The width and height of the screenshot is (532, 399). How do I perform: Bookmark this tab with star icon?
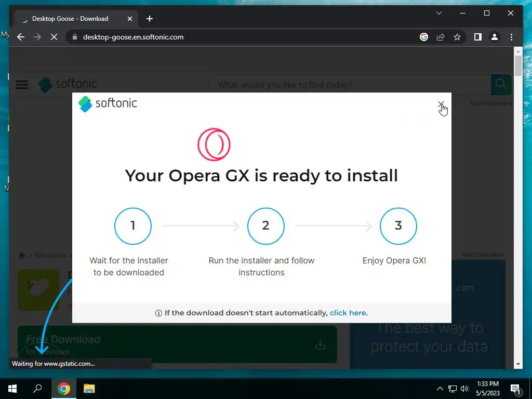[457, 37]
